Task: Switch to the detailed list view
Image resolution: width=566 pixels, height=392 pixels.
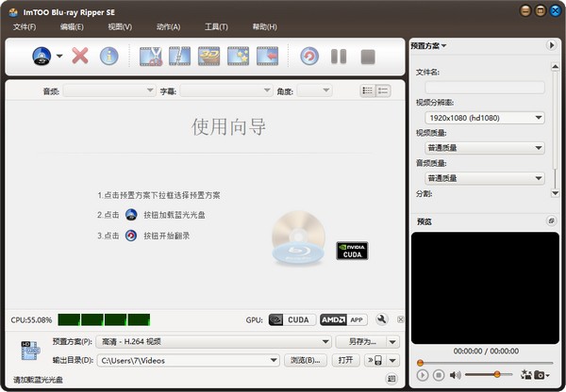Action: [383, 90]
